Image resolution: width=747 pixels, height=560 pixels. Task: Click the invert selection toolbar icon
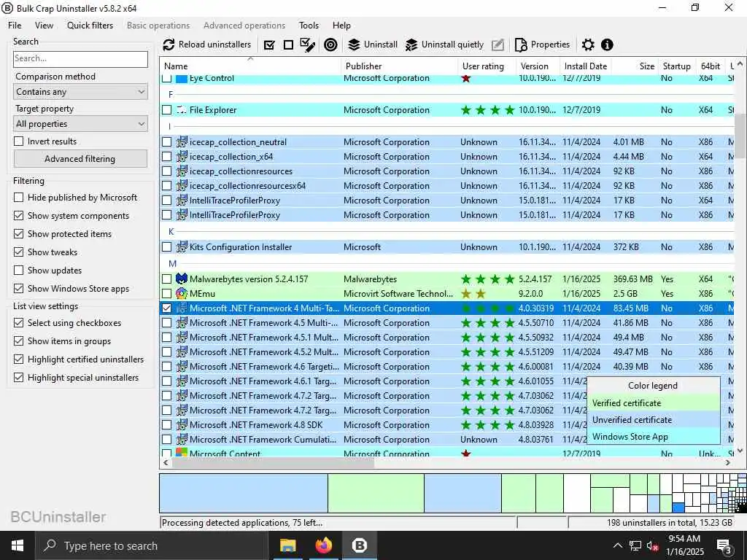[x=308, y=44]
